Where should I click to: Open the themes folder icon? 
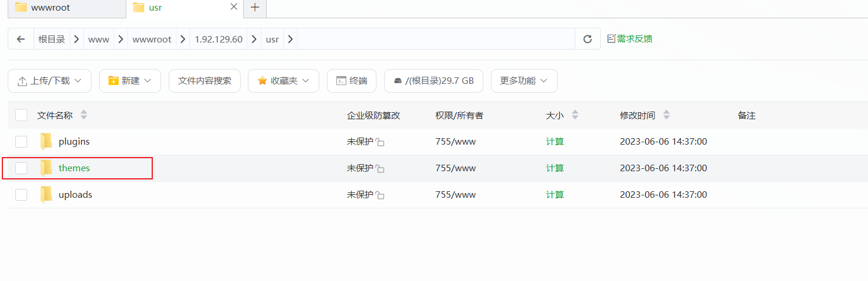(x=46, y=168)
